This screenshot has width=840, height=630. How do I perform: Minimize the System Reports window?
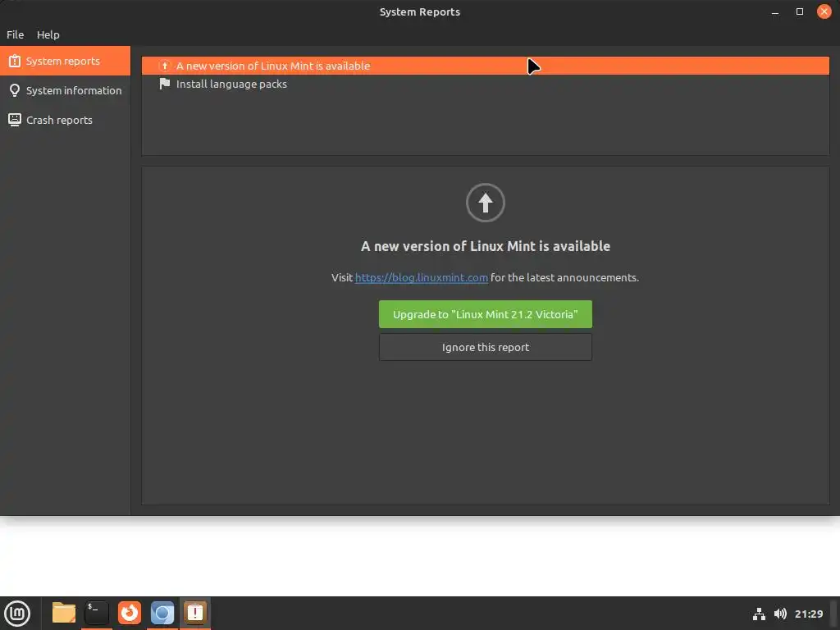(775, 11)
